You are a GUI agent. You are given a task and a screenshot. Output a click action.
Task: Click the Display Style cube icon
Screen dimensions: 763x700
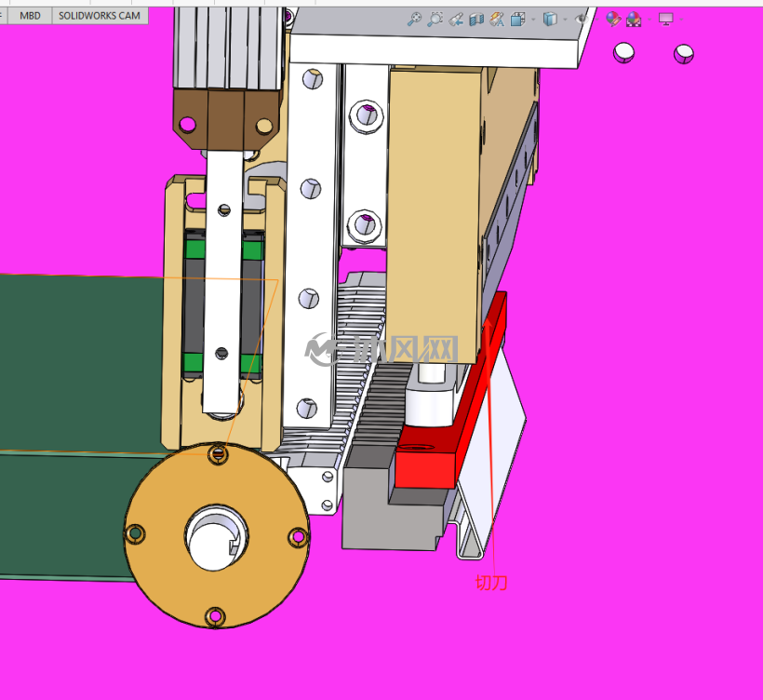[550, 20]
